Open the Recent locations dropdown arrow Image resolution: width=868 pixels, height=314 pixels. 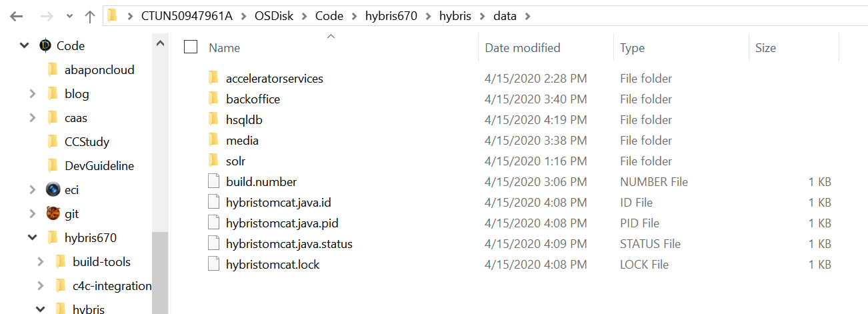pos(69,16)
